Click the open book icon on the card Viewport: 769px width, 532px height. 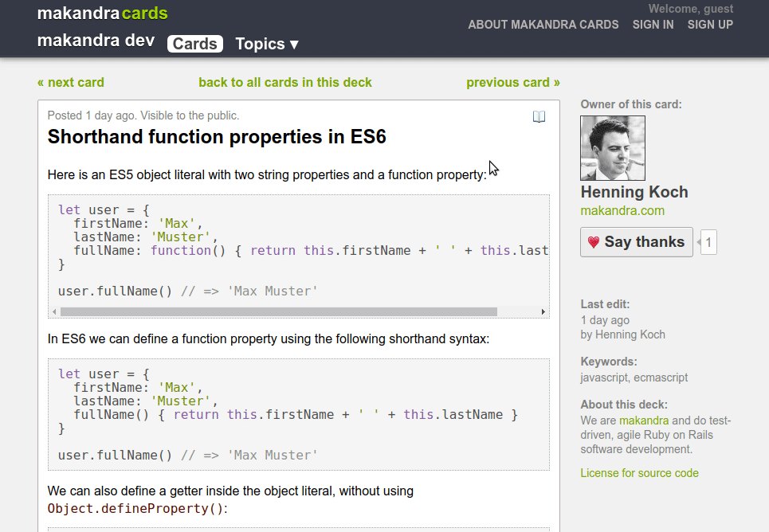539,117
